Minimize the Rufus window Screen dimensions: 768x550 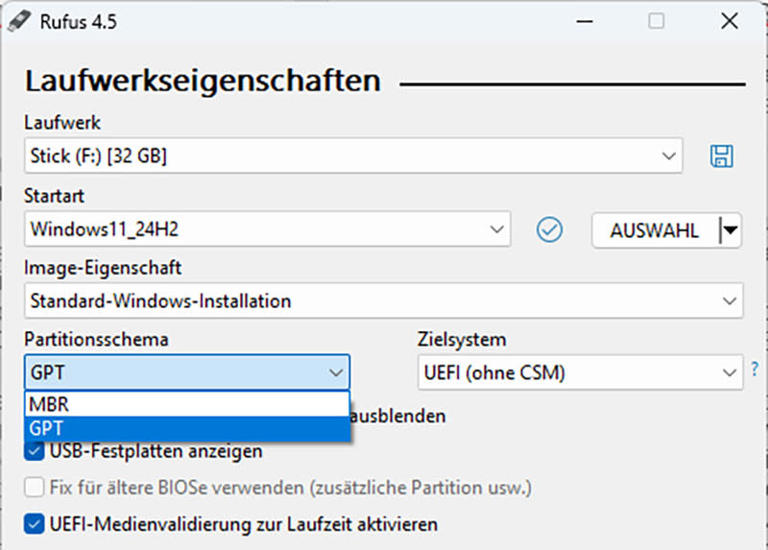tap(583, 21)
